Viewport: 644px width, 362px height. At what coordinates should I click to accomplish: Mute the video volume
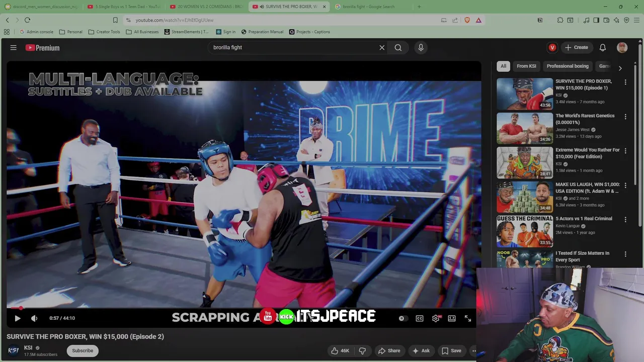tap(34, 318)
